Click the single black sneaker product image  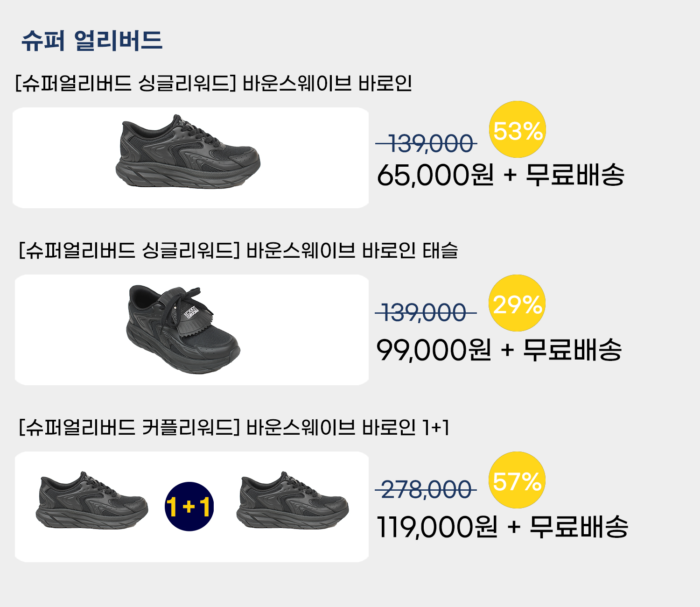(188, 152)
